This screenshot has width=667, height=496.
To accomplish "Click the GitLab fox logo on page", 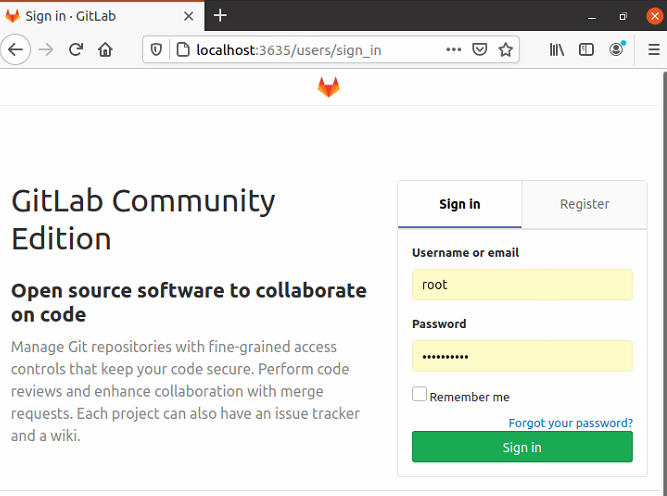I will click(329, 87).
